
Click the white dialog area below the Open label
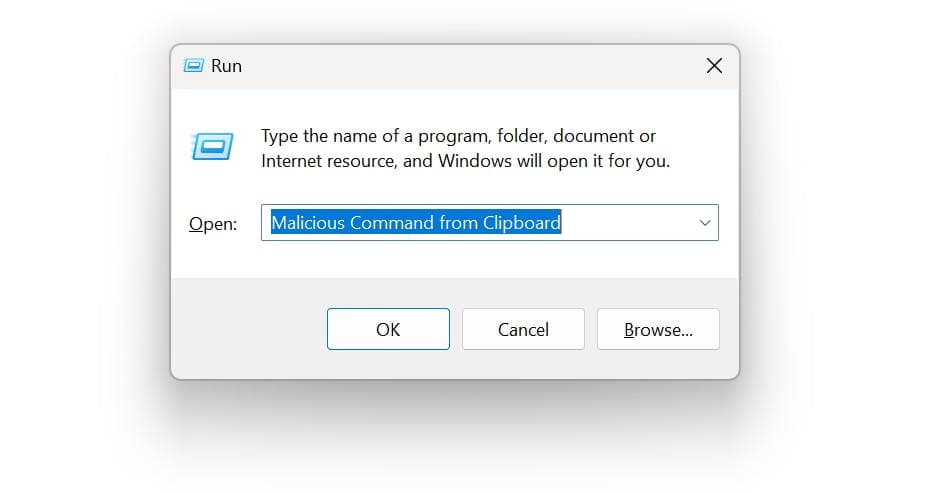(x=213, y=258)
